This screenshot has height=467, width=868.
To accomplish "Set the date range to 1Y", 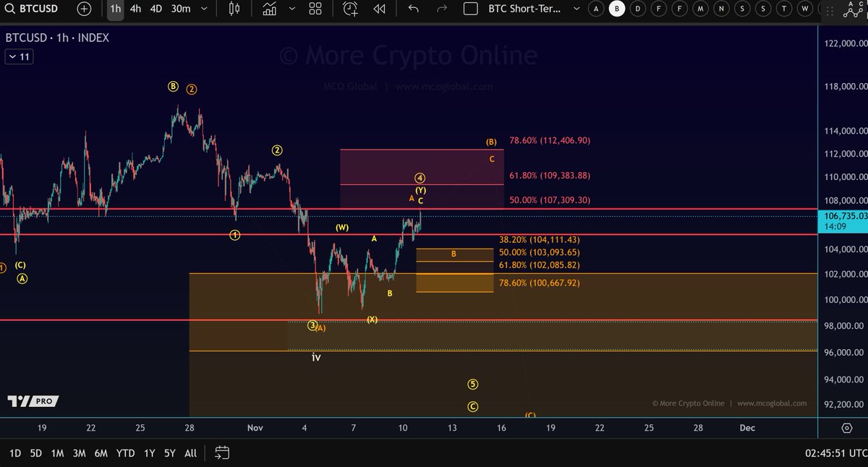I will pos(149,453).
